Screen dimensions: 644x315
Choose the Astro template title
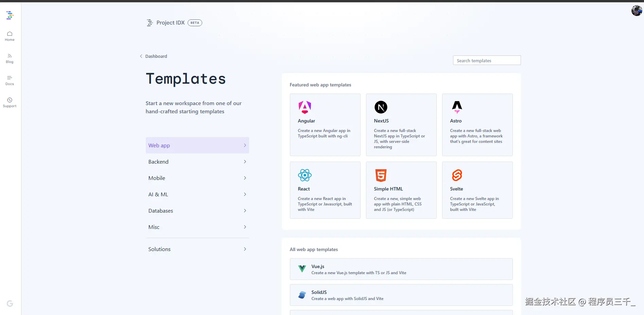(x=456, y=121)
